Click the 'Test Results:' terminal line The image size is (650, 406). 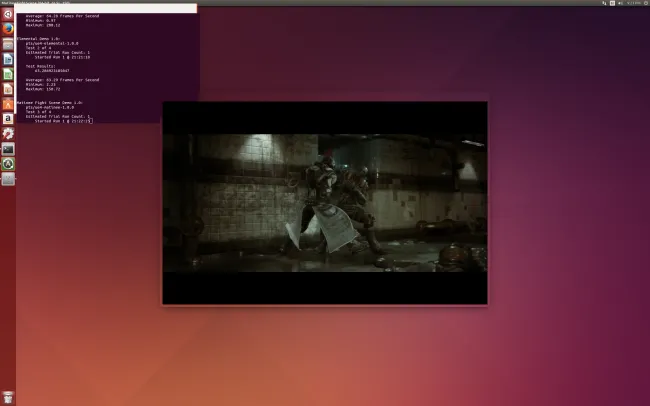pyautogui.click(x=40, y=66)
